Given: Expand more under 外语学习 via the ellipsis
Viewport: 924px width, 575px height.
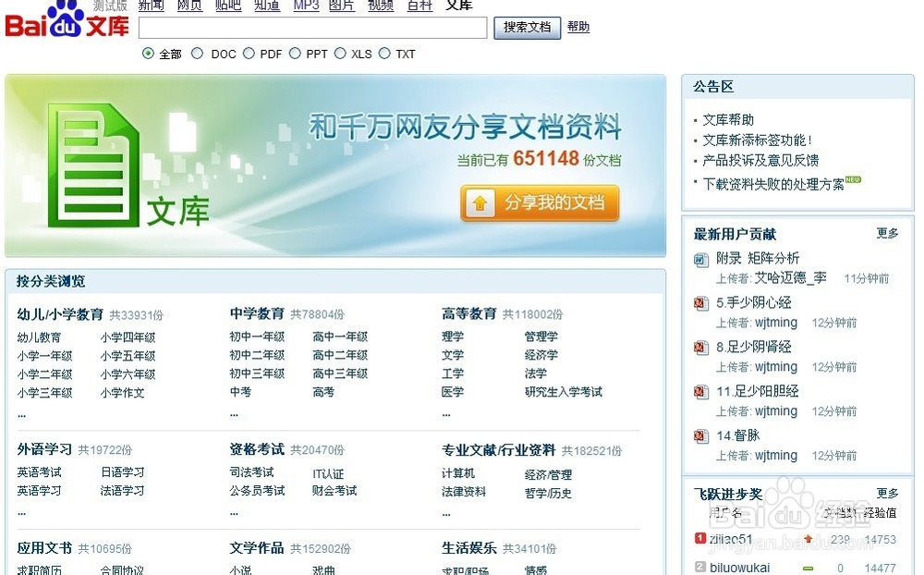Looking at the screenshot, I should pos(22,514).
